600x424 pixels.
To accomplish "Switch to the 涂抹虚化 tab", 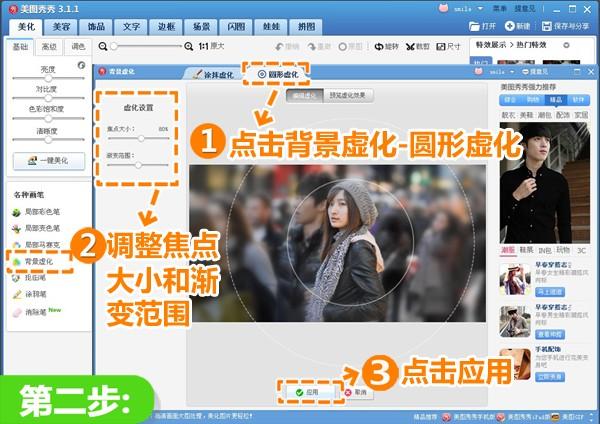I will (213, 75).
